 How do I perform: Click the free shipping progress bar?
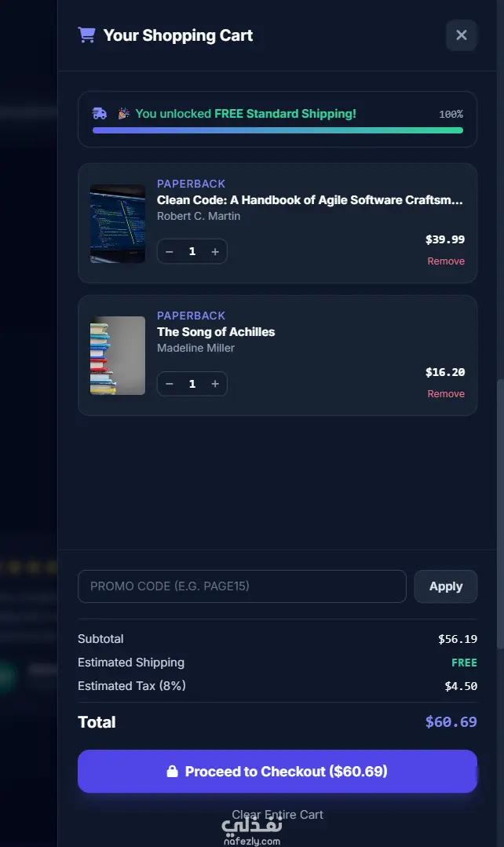pyautogui.click(x=278, y=130)
